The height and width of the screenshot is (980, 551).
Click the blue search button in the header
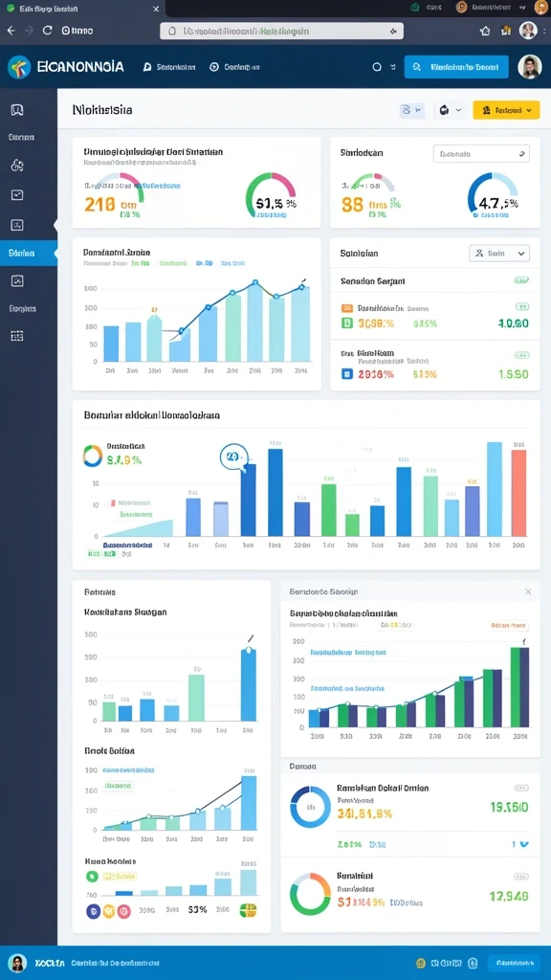456,67
